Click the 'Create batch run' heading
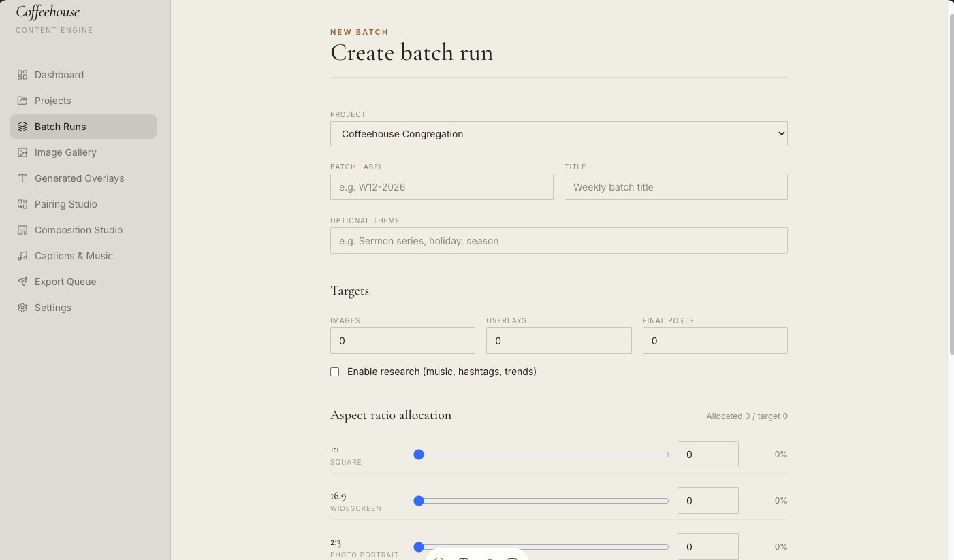Viewport: 954px width, 560px height. [411, 52]
